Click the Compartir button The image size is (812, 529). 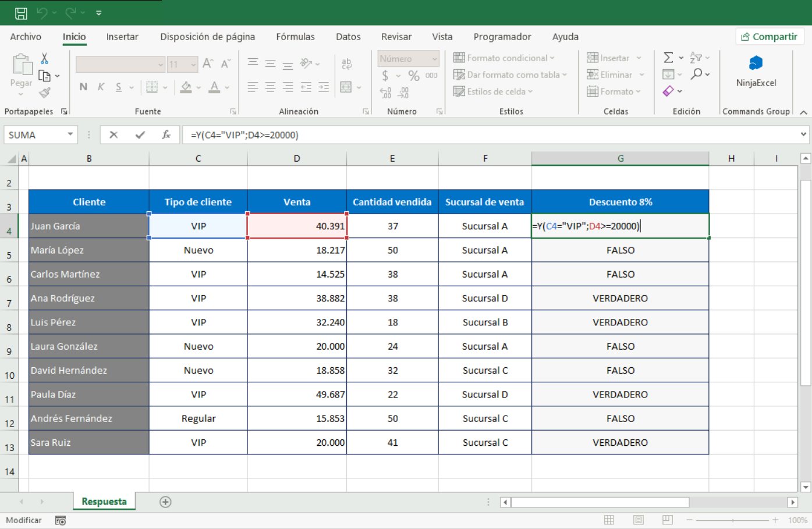(770, 37)
